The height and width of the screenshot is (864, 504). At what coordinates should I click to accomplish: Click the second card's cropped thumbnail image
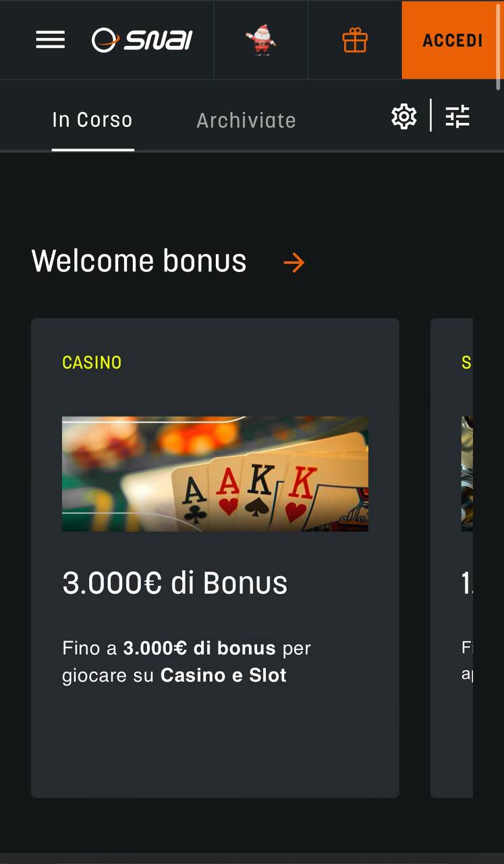point(467,474)
